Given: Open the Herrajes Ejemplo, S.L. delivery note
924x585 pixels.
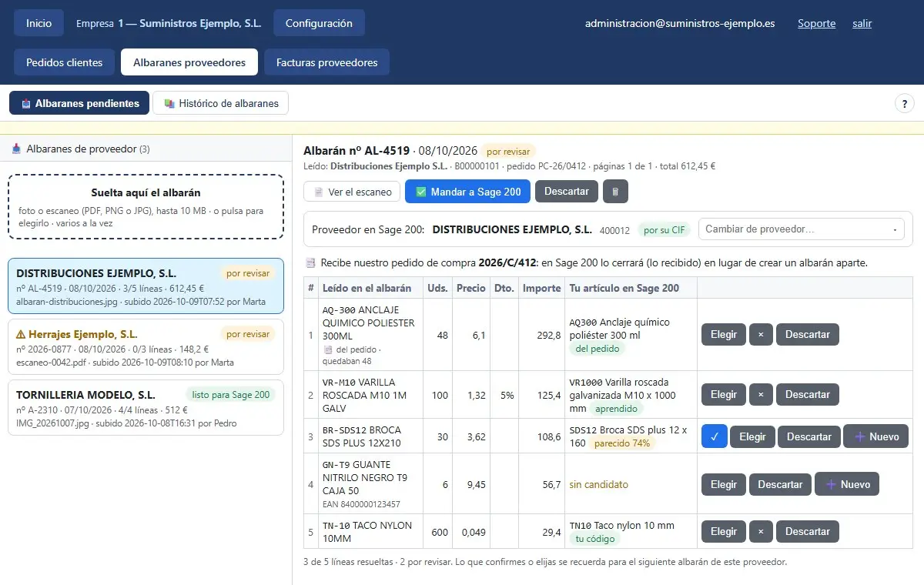Looking at the screenshot, I should (146, 346).
